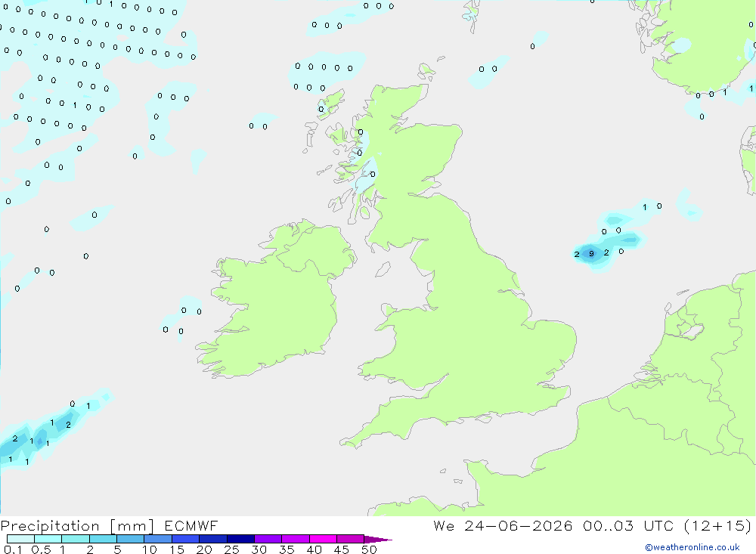Click the '15' legend scale label
756x554 pixels.
(x=177, y=549)
